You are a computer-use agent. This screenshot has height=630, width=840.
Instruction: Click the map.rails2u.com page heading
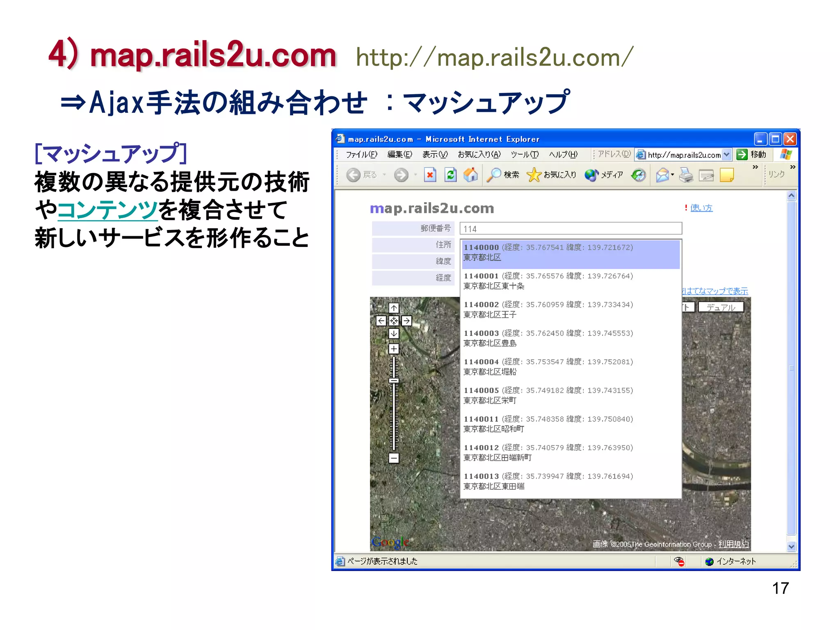[x=432, y=208]
